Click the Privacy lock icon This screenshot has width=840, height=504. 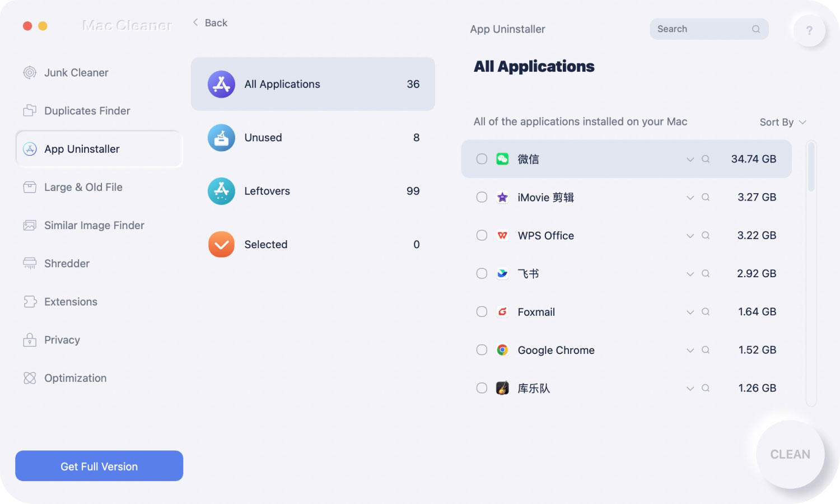[30, 340]
